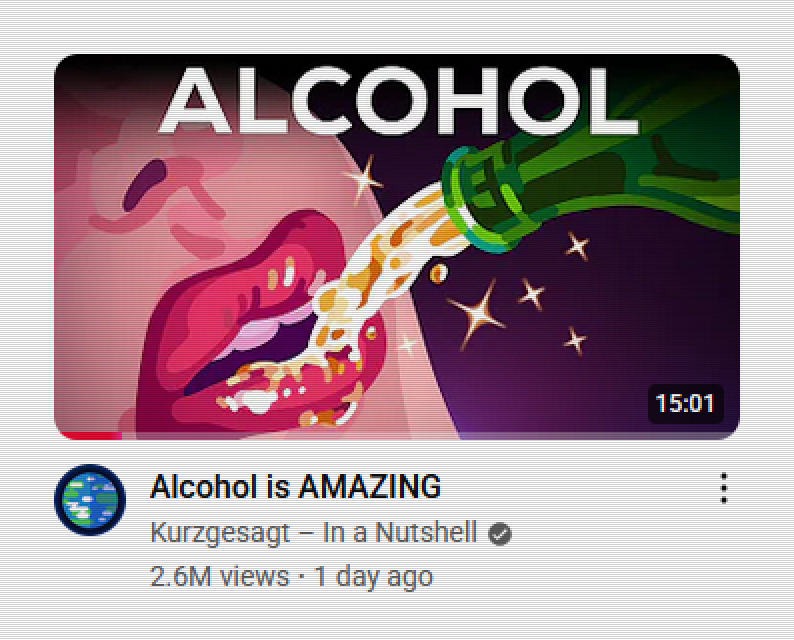Click the words In a Nutshell

coord(400,533)
